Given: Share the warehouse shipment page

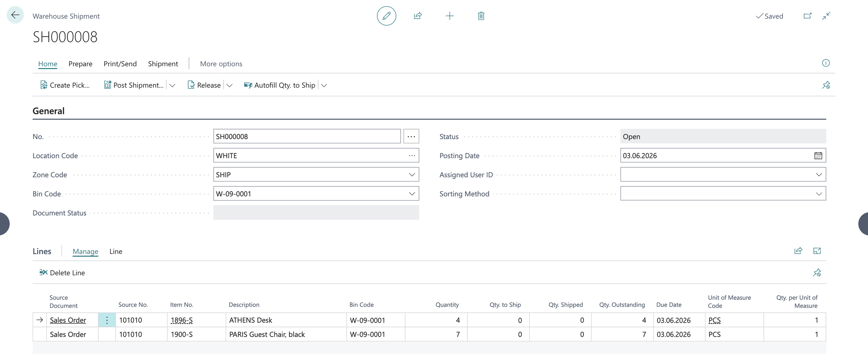Looking at the screenshot, I should [x=418, y=16].
